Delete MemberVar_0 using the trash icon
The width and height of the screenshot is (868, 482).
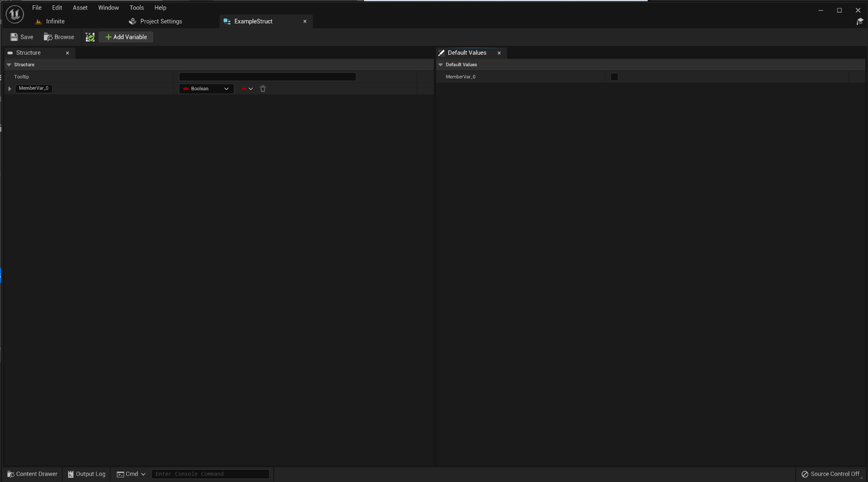(x=263, y=89)
